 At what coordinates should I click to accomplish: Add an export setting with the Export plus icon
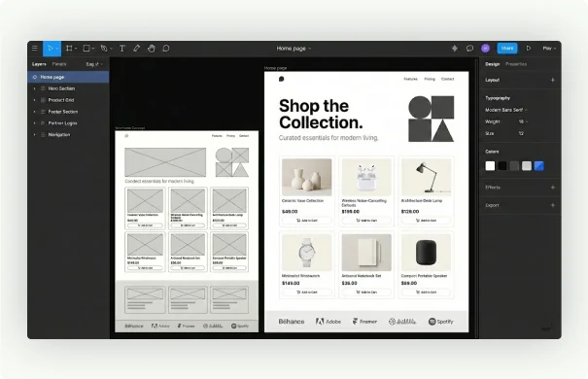[x=552, y=205]
